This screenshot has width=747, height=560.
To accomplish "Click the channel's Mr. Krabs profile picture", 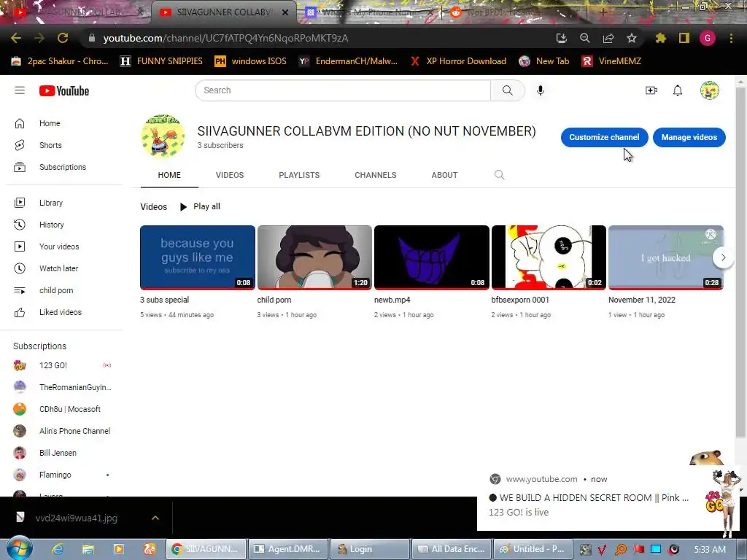I will pos(163,136).
